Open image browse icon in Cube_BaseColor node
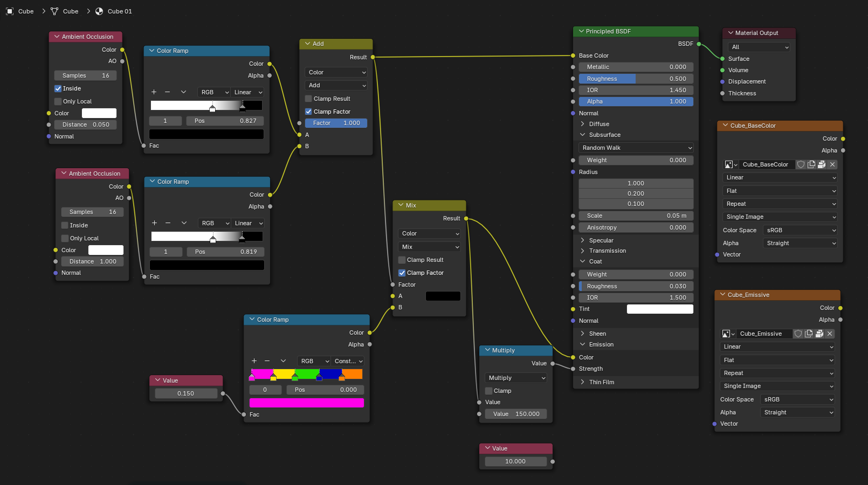868x485 pixels. 731,164
